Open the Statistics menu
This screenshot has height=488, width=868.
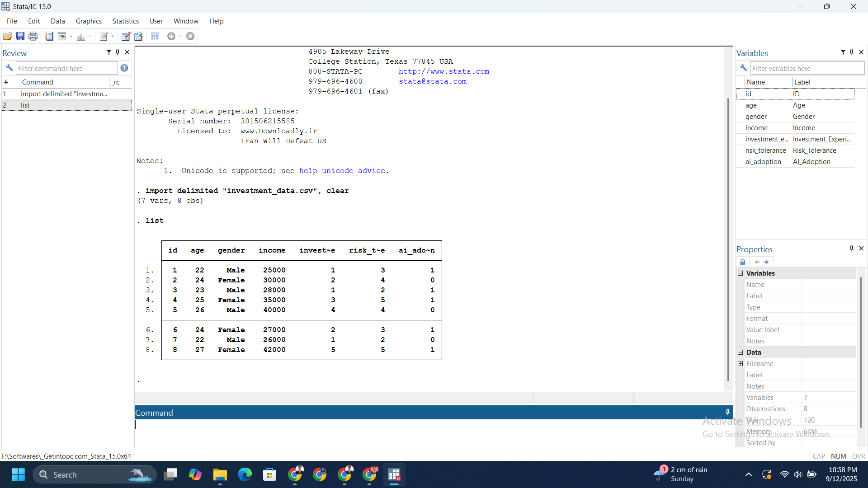click(125, 21)
